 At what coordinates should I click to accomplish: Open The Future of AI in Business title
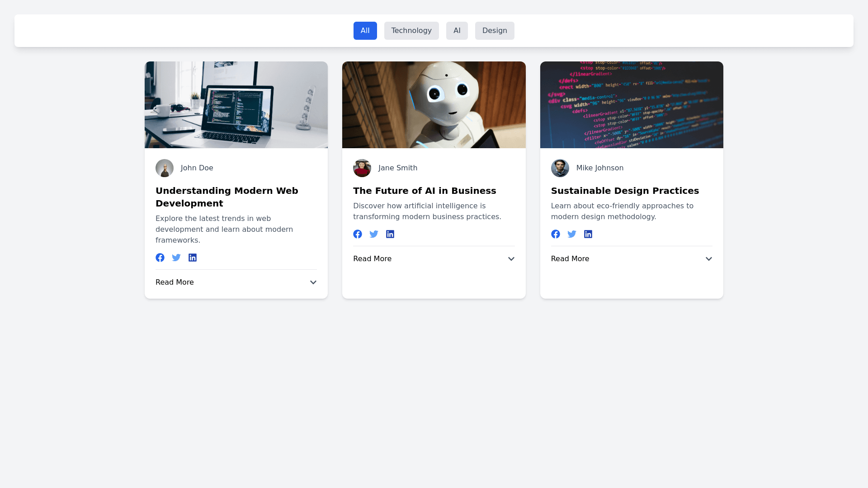coord(425,191)
